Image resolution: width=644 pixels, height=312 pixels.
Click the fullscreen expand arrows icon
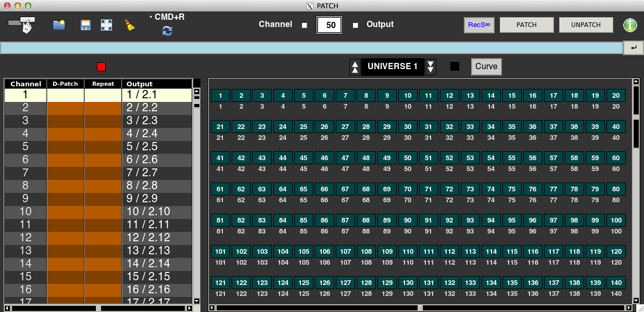pyautogui.click(x=106, y=25)
